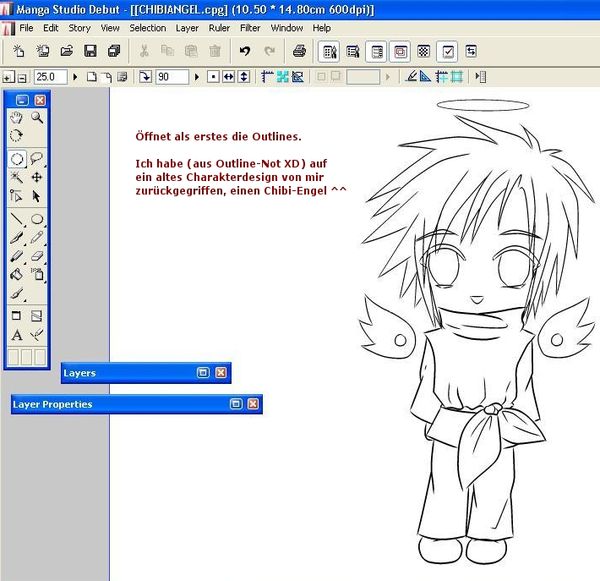Open a file with folder icon
This screenshot has width=600, height=581.
click(67, 51)
